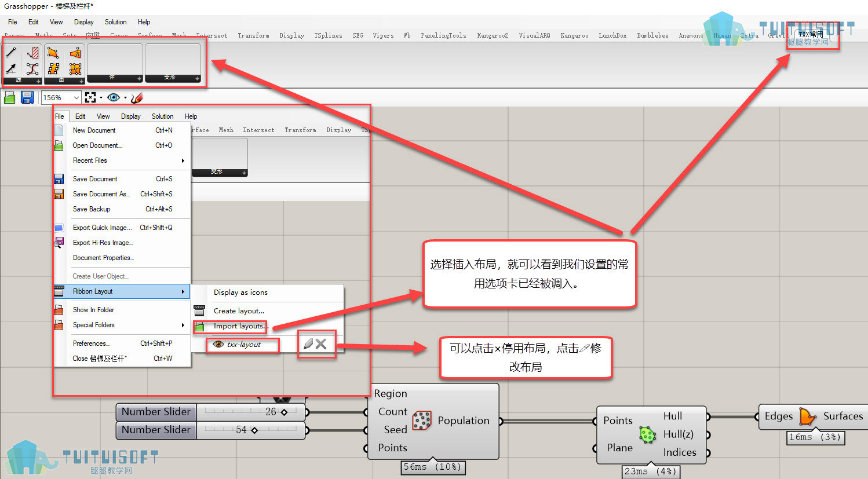
Task: Click the zoom extents toolbar icon
Action: point(90,98)
